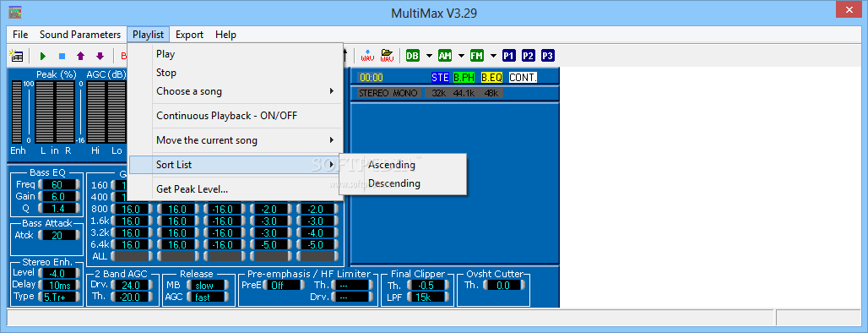Click the 2 Band AGC Th. value -20.0
The width and height of the screenshot is (868, 333).
pos(131,297)
